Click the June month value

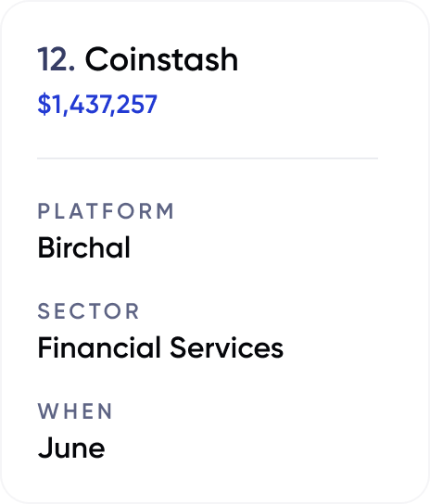tap(71, 447)
